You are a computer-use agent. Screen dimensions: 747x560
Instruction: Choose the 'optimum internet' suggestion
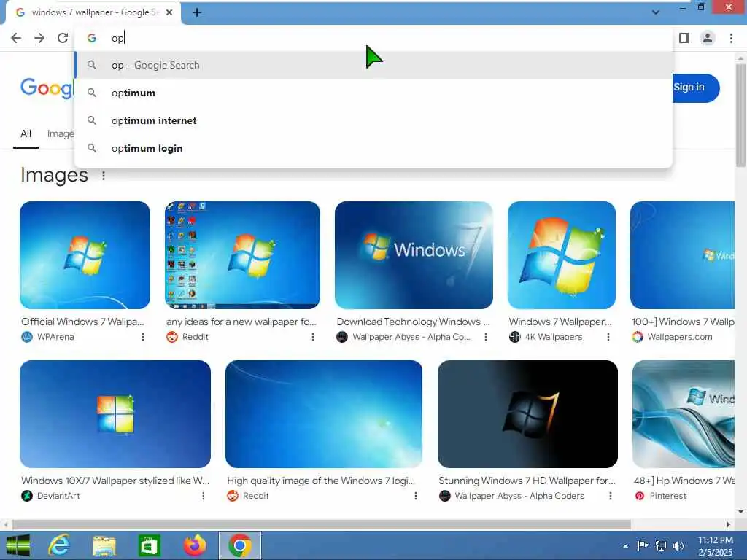tap(373, 120)
